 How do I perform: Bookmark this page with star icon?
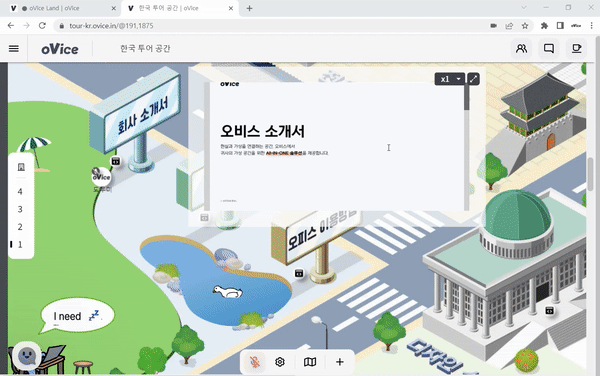[x=525, y=26]
